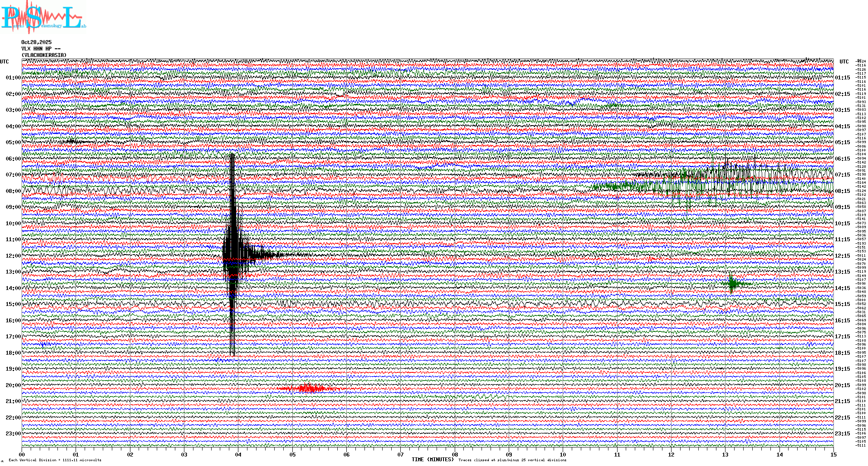The height and width of the screenshot is (466, 868).
Task: Click the vertical division microvolts footer note
Action: tap(55, 460)
